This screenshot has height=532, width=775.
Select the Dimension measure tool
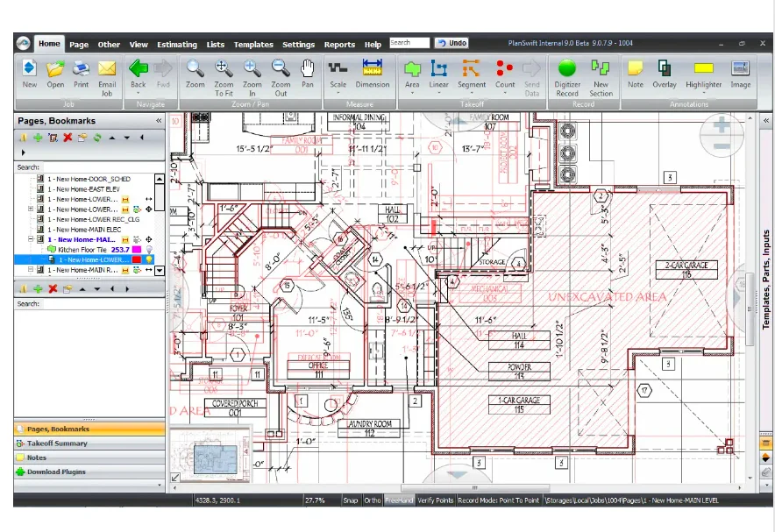pyautogui.click(x=372, y=73)
